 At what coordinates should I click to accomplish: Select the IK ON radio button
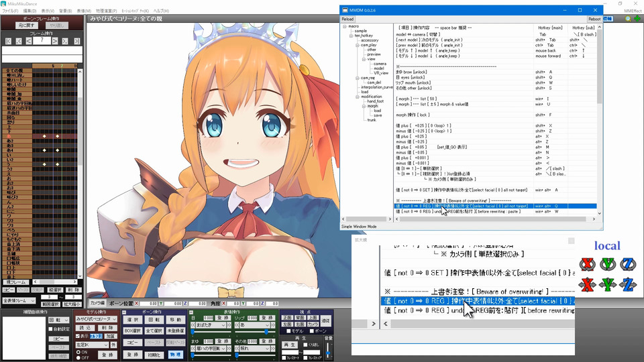tap(78, 352)
